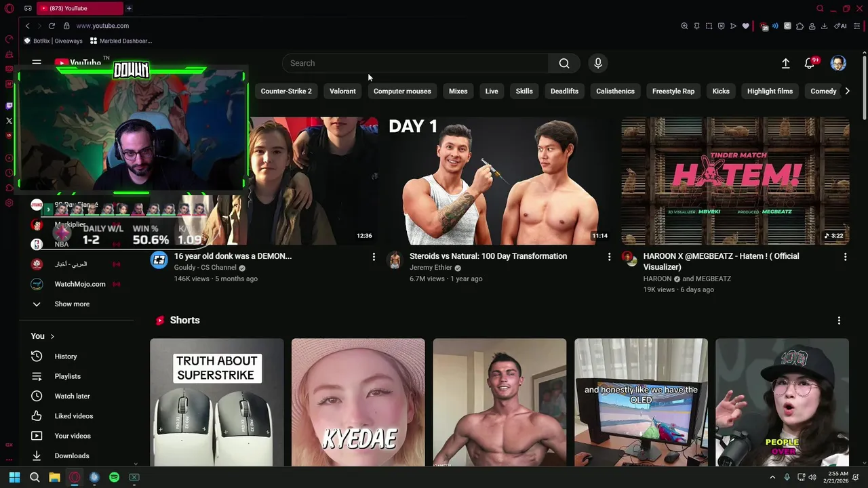Image resolution: width=868 pixels, height=488 pixels.
Task: Open the Easy Setup sliders icon
Action: click(857, 26)
